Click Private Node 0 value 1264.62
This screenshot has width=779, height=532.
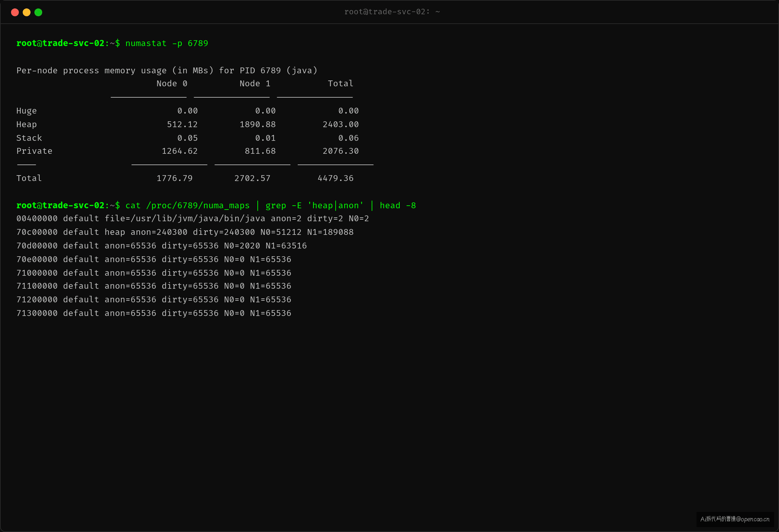click(180, 151)
